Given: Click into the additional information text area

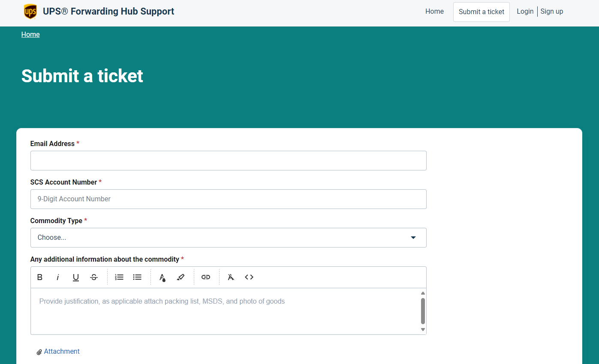Looking at the screenshot, I should [x=225, y=311].
